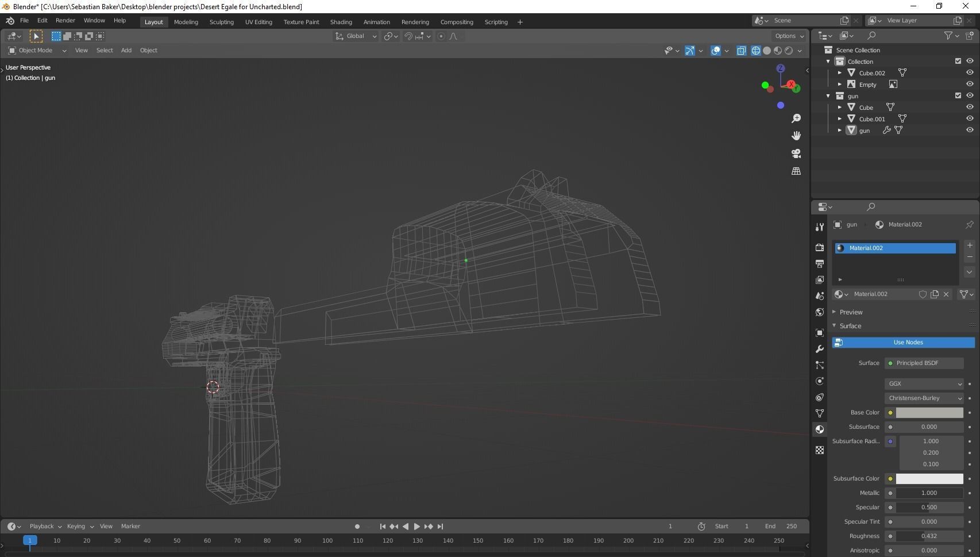The height and width of the screenshot is (557, 980).
Task: Open Particle properties tab icon
Action: (820, 365)
